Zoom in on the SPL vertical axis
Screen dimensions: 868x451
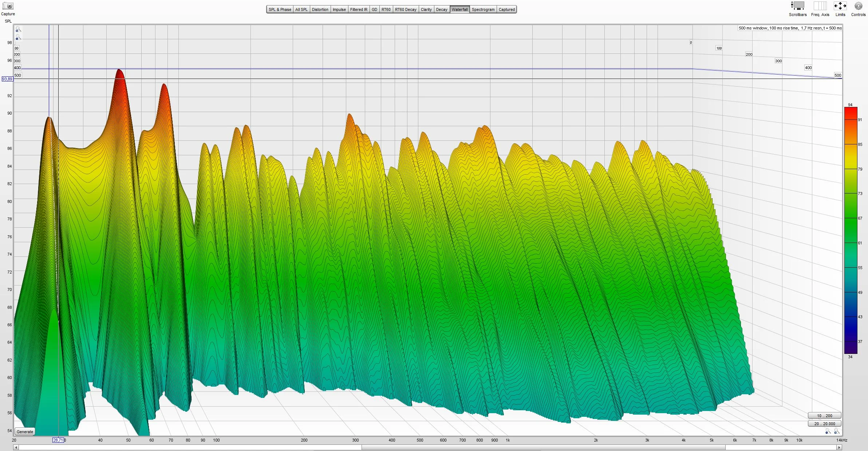click(18, 29)
